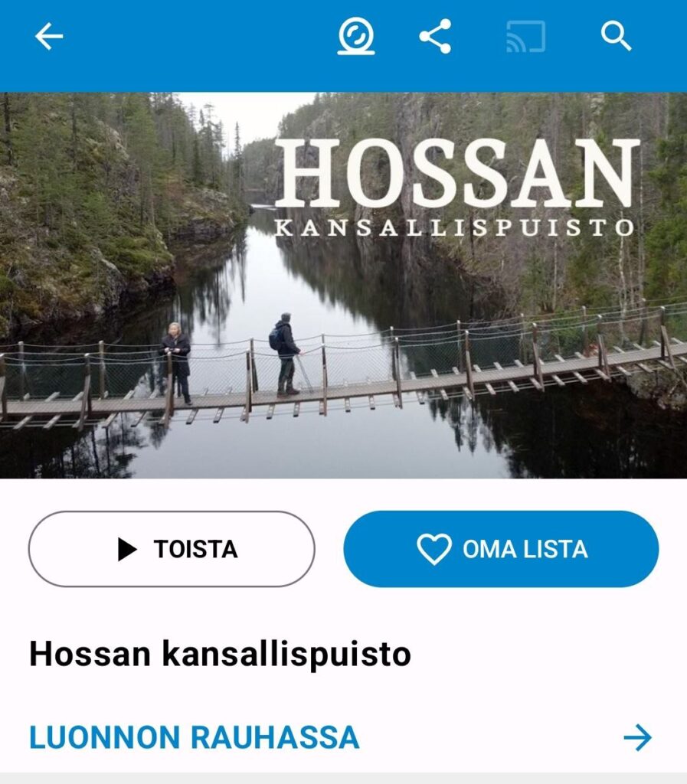Image resolution: width=687 pixels, height=784 pixels.
Task: Go back using the left arrow
Action: [x=49, y=37]
